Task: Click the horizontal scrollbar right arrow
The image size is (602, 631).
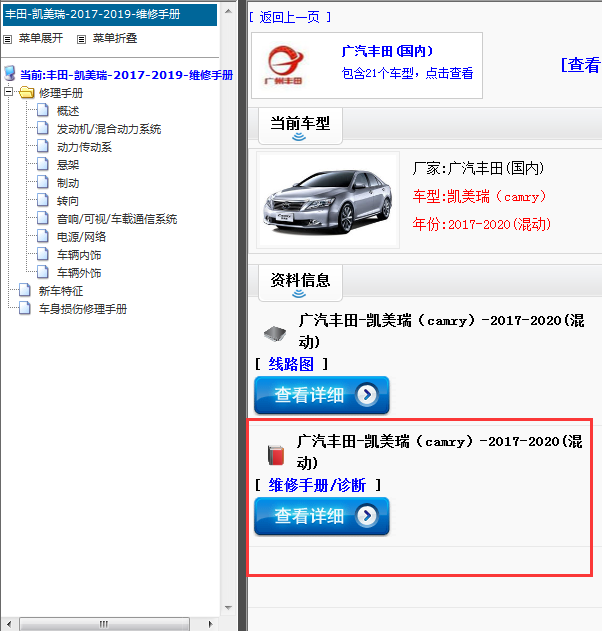Action: coord(210,624)
